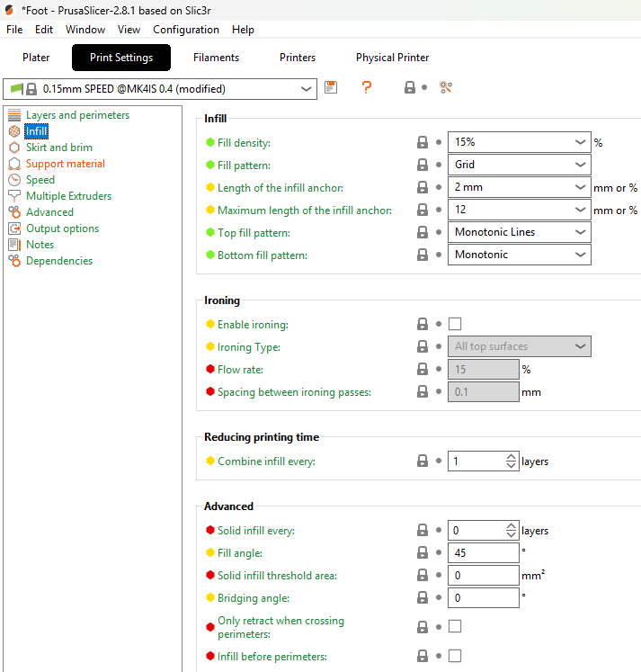Image resolution: width=641 pixels, height=672 pixels.
Task: Click lock icon for Length of infill anchor
Action: pyautogui.click(x=423, y=187)
